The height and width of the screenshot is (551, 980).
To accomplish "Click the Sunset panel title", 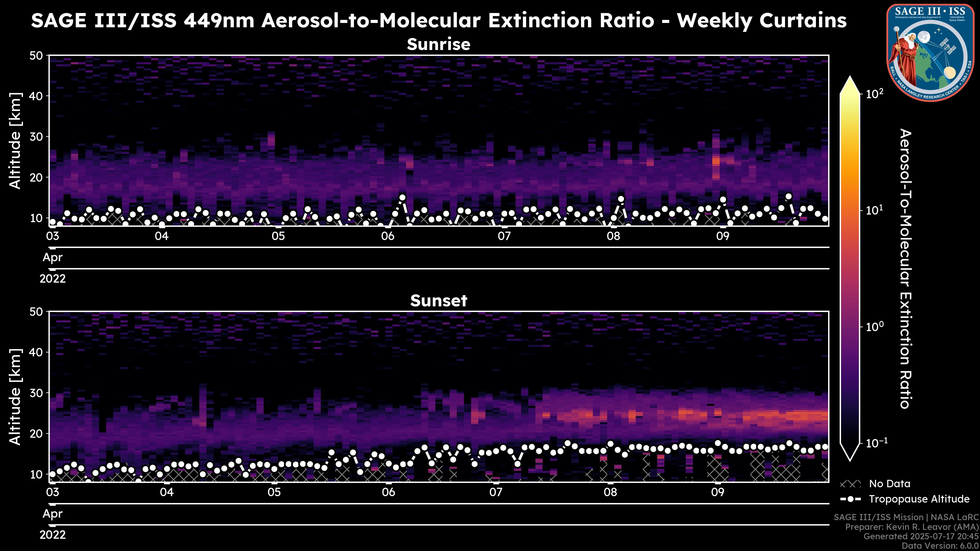I will pyautogui.click(x=439, y=301).
